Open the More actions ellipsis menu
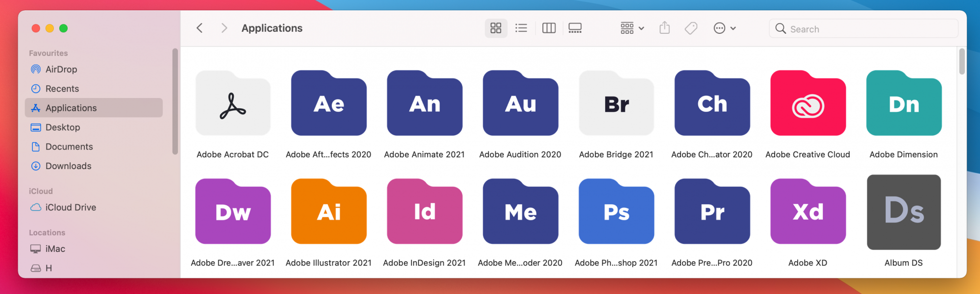This screenshot has width=980, height=294. tap(724, 28)
